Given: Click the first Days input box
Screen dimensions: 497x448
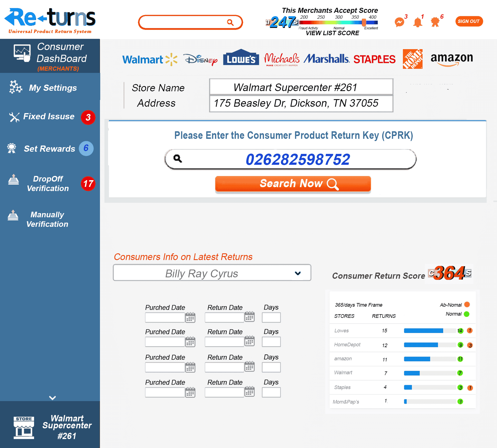Looking at the screenshot, I should [x=271, y=317].
